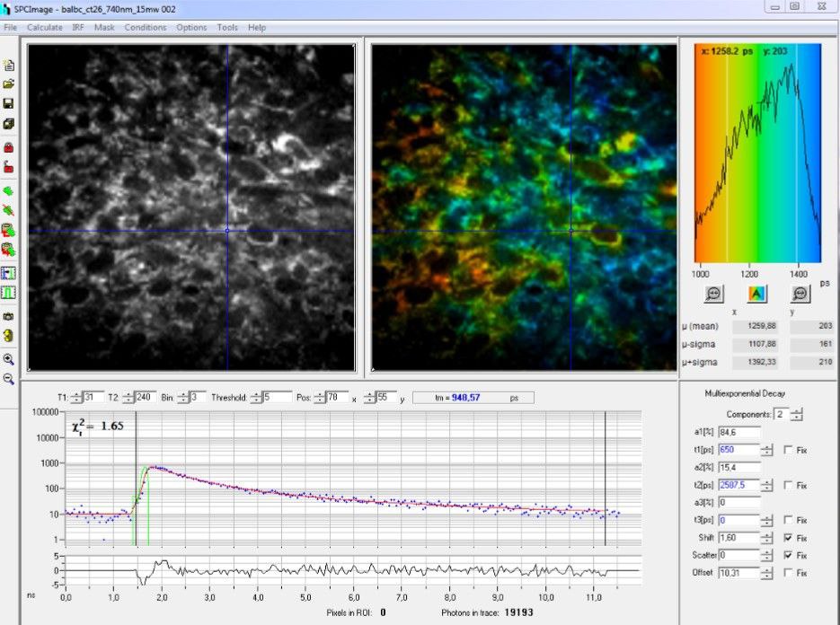Open the color palette button under histogram
Viewport: 840px width, 625px height.
pyautogui.click(x=756, y=293)
